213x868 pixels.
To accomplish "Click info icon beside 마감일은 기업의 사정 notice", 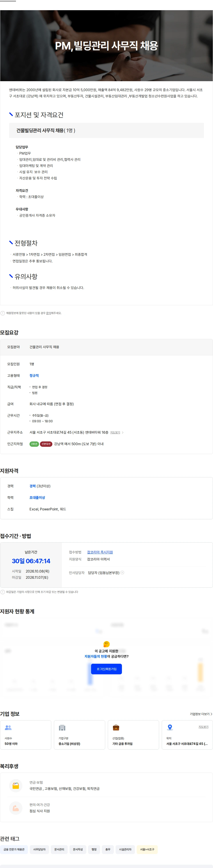I will pyautogui.click(x=3, y=592).
